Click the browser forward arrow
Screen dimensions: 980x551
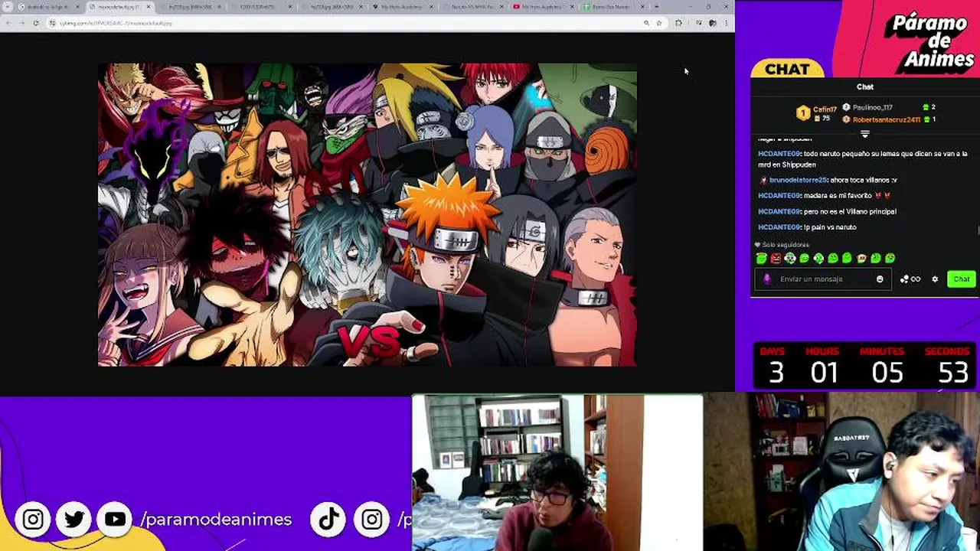pos(21,23)
